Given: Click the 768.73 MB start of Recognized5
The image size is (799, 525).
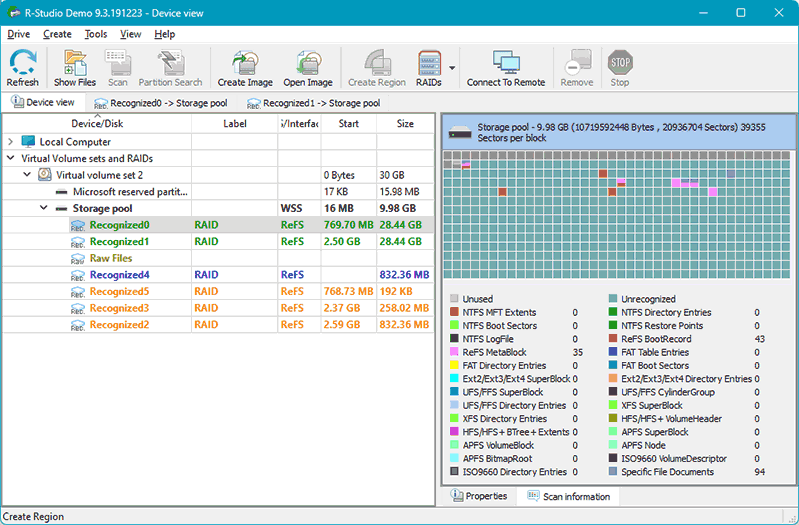Looking at the screenshot, I should tap(349, 292).
